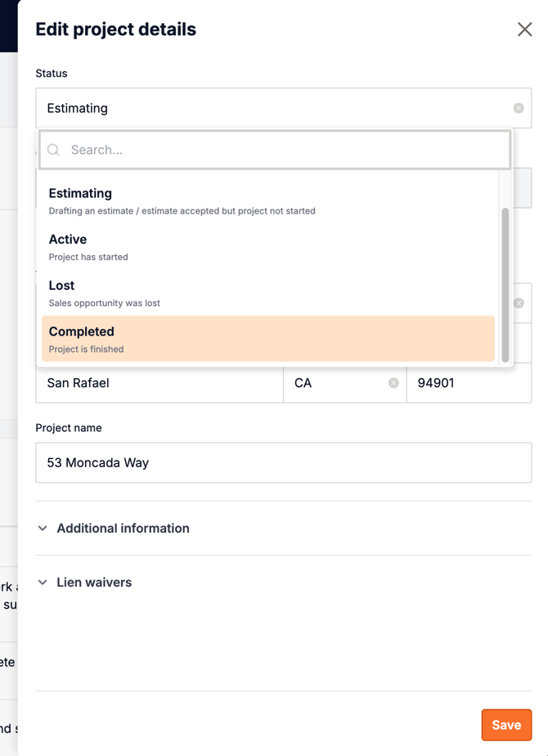
Task: Clear the Estimating status selection
Action: coord(519,108)
